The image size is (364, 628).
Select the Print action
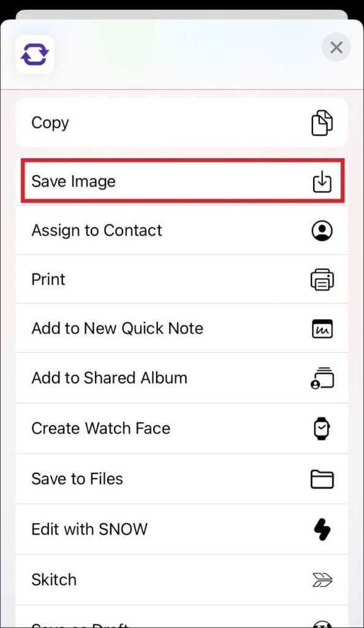coord(181,279)
